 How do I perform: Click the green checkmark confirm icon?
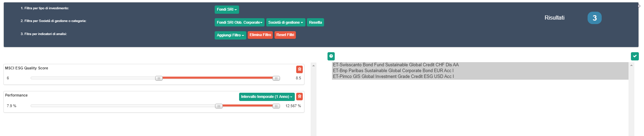point(635,56)
